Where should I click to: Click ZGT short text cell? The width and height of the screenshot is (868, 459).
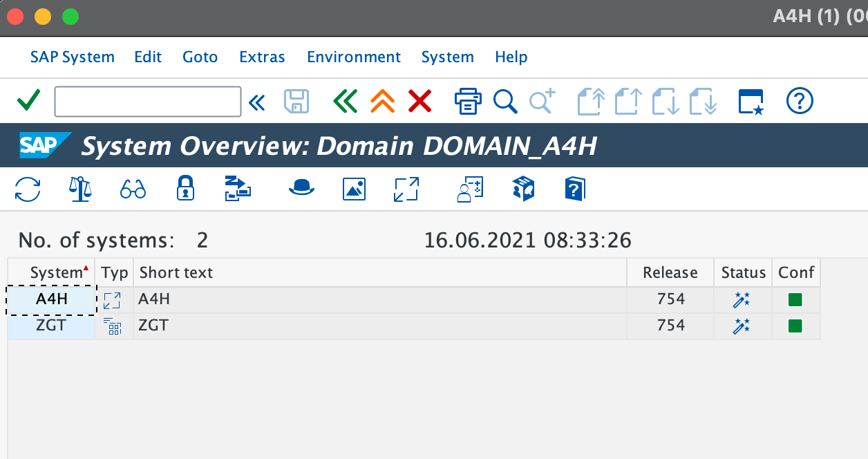tap(380, 326)
